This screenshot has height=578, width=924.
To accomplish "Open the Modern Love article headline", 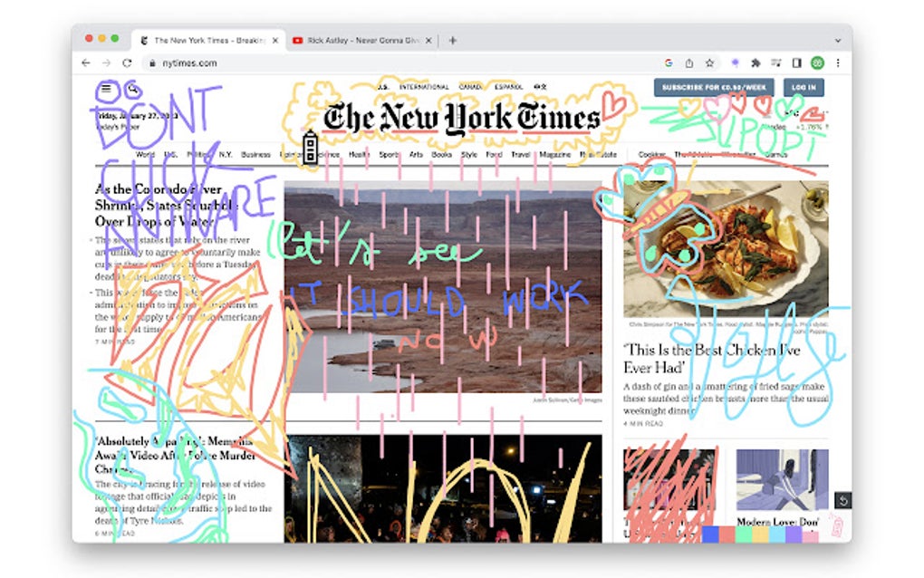I will click(x=778, y=522).
